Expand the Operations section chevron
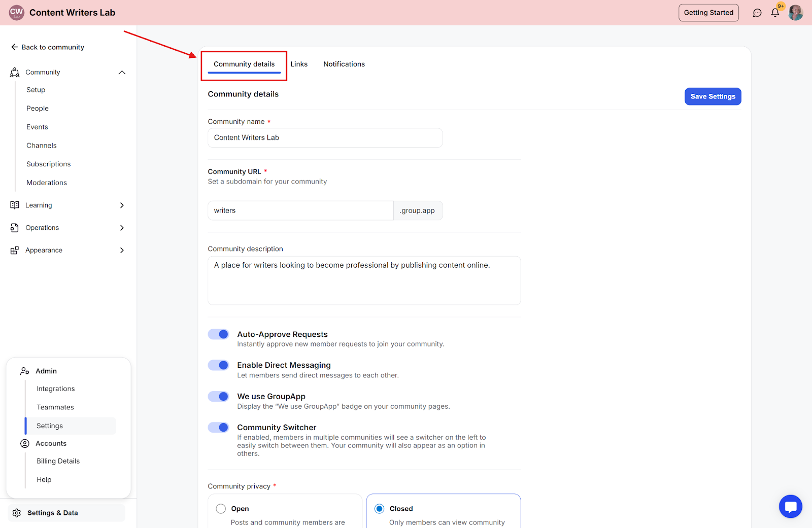Viewport: 812px width, 528px height. 122,228
